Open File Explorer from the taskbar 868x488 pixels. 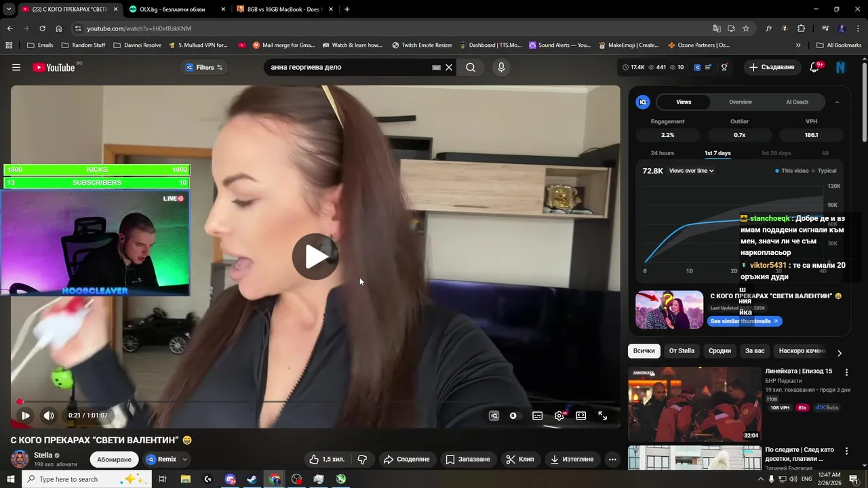pyautogui.click(x=185, y=479)
